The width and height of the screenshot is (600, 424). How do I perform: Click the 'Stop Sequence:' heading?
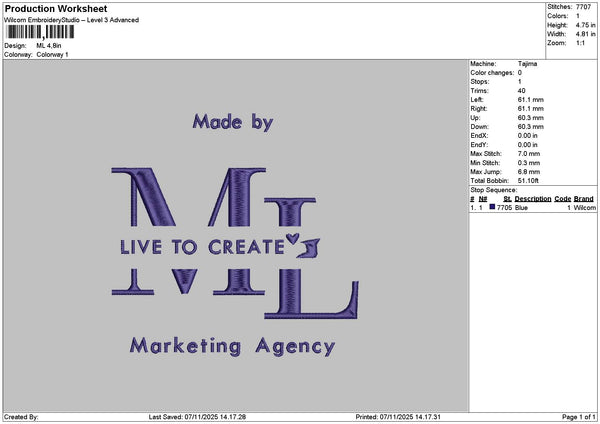pos(494,190)
